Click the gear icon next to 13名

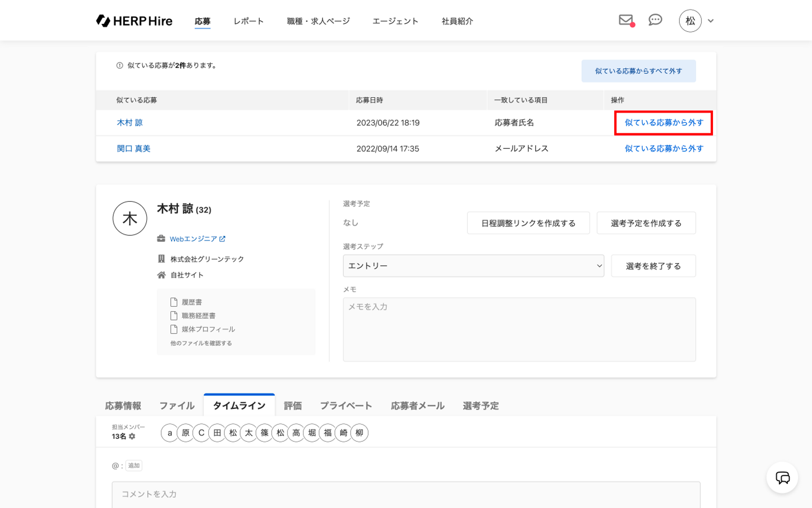[x=132, y=436]
